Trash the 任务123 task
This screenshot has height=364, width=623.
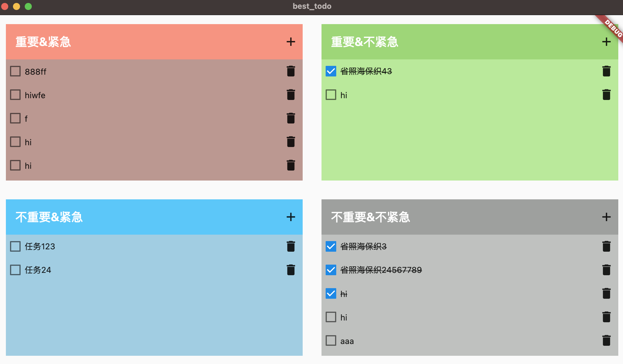[x=291, y=246]
